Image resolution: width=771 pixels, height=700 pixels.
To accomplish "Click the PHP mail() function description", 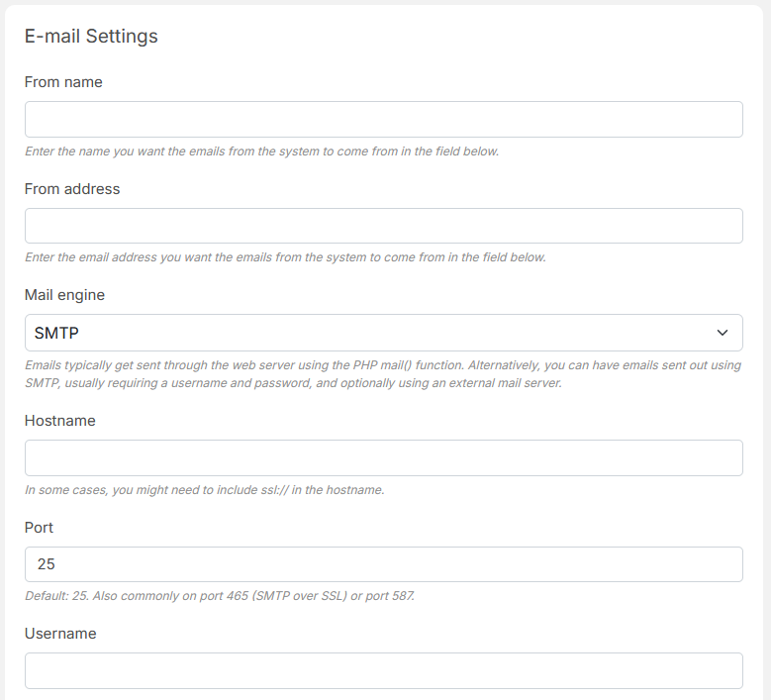I will 382,373.
